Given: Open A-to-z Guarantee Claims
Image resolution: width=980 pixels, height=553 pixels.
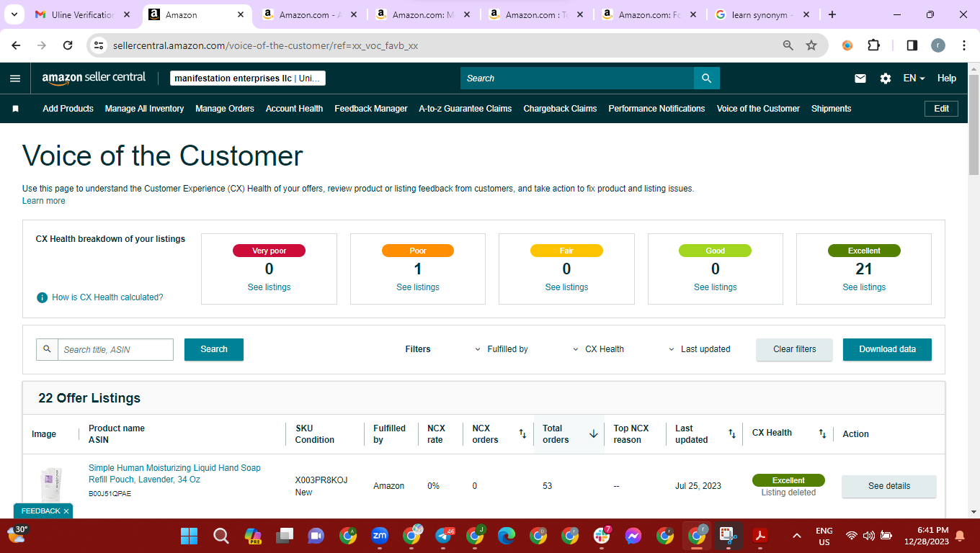Looking at the screenshot, I should pyautogui.click(x=465, y=109).
